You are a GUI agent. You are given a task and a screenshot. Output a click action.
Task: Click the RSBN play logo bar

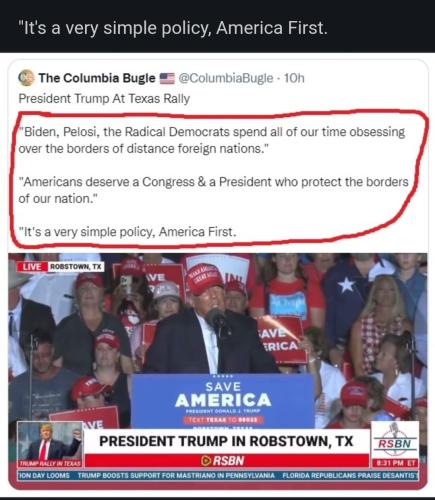click(226, 461)
